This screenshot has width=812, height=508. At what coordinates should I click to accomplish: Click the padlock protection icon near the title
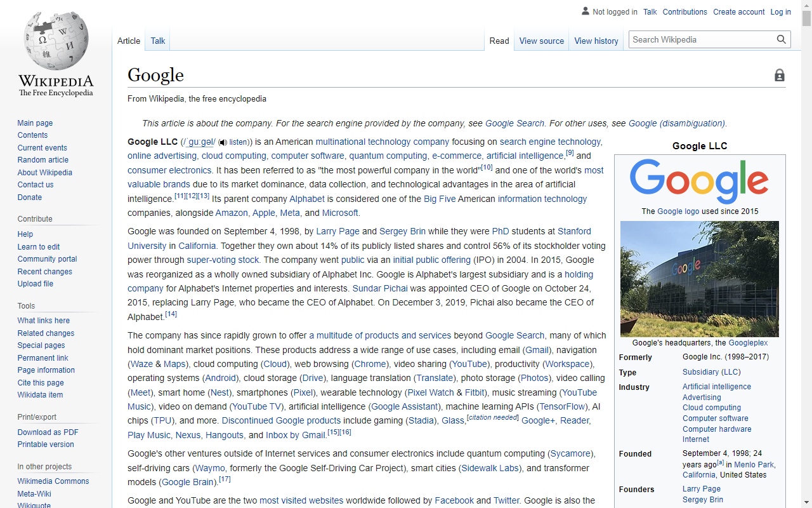pyautogui.click(x=780, y=75)
